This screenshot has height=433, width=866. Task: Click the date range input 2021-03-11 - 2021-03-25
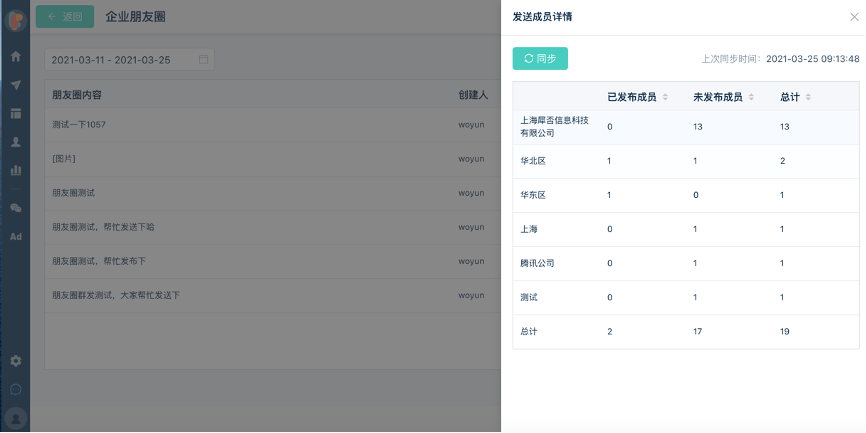coord(129,60)
